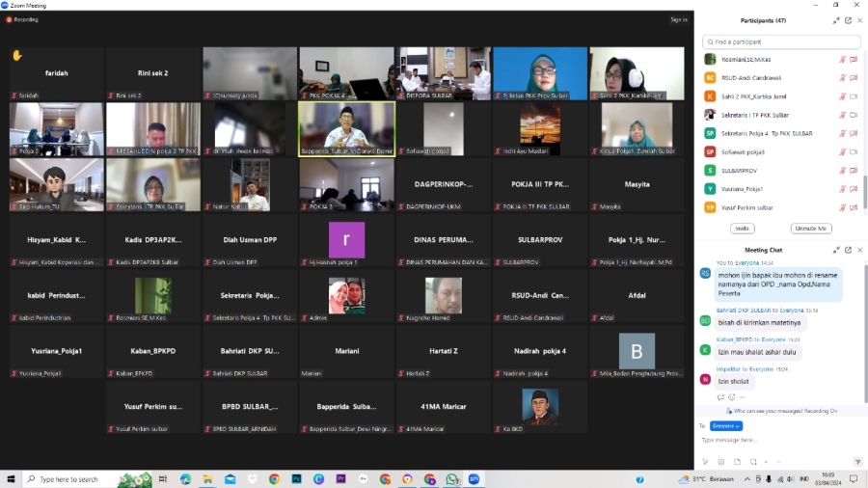Open more options for 'Izin sholat' message
Screen dimensions: 868x488
tap(743, 397)
